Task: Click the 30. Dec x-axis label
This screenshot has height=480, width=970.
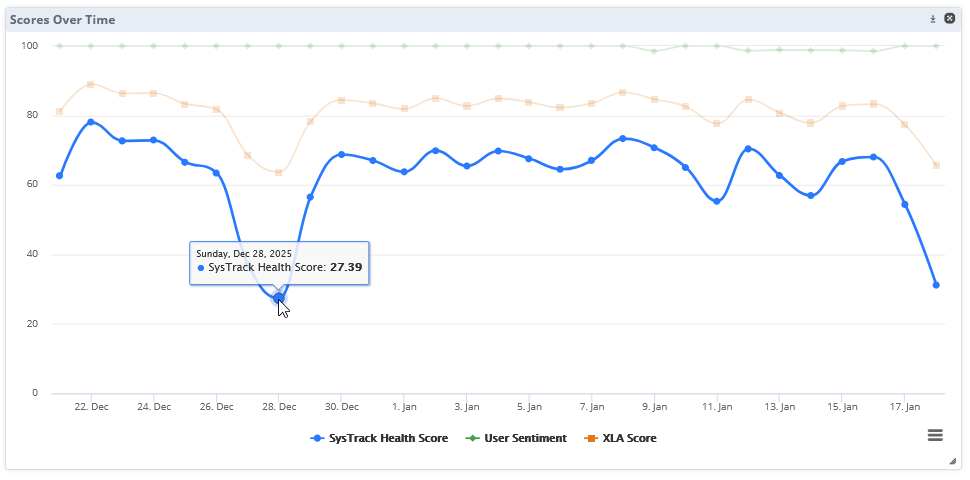Action: coord(342,407)
